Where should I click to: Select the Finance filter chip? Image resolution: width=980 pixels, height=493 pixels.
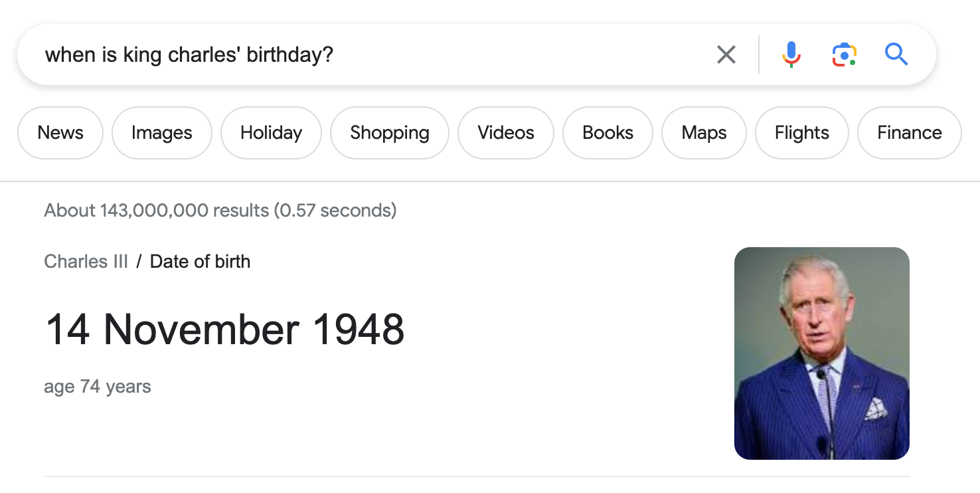point(910,133)
